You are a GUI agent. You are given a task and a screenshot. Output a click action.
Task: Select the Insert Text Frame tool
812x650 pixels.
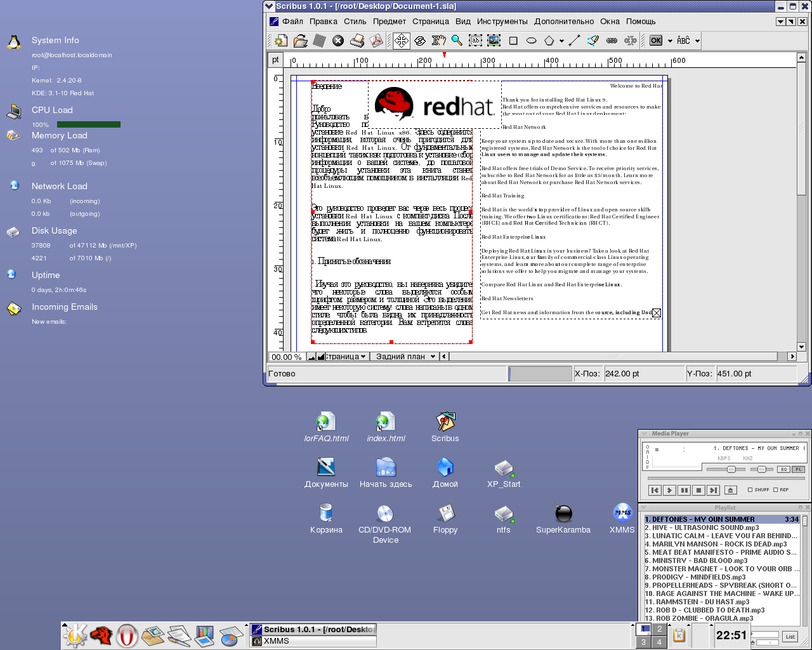coord(475,41)
